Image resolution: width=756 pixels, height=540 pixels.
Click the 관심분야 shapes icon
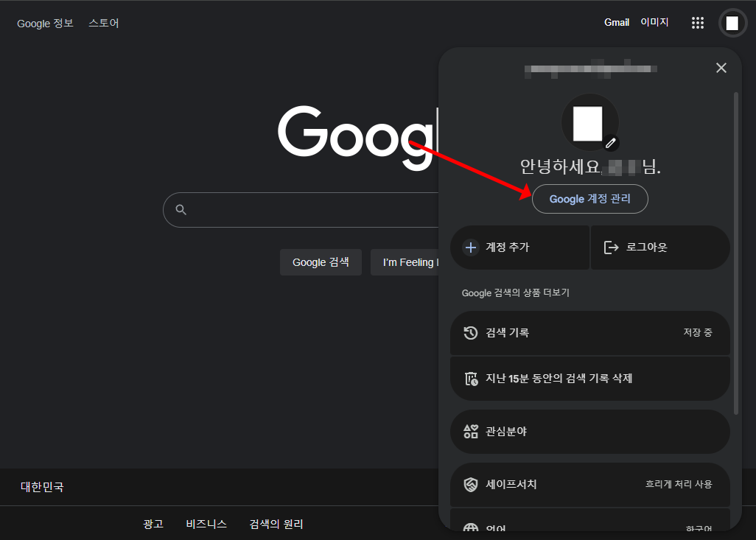[x=471, y=432]
